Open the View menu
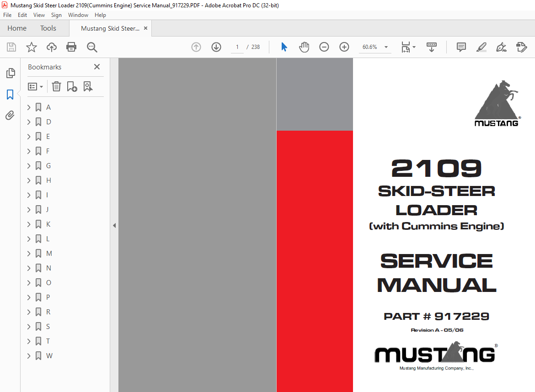Image resolution: width=535 pixels, height=392 pixels. point(39,15)
